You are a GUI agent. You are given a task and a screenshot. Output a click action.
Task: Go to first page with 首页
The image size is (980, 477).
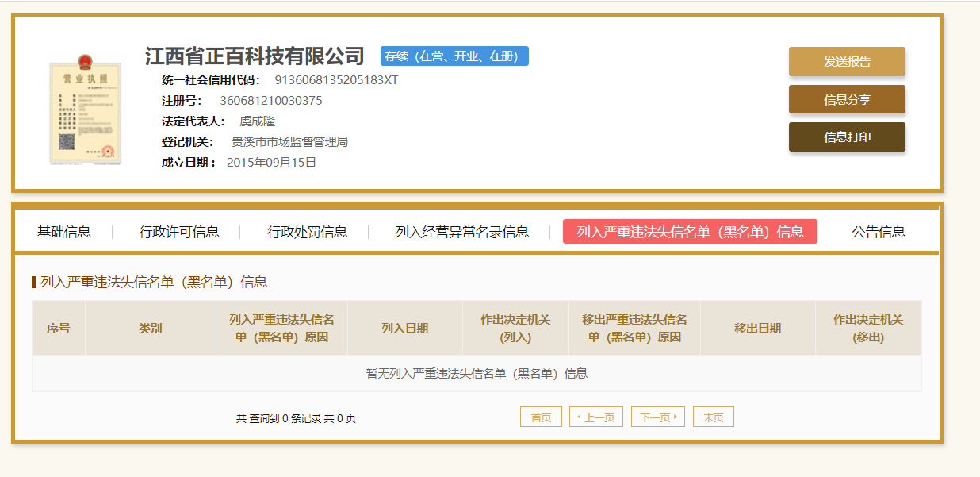pos(541,417)
